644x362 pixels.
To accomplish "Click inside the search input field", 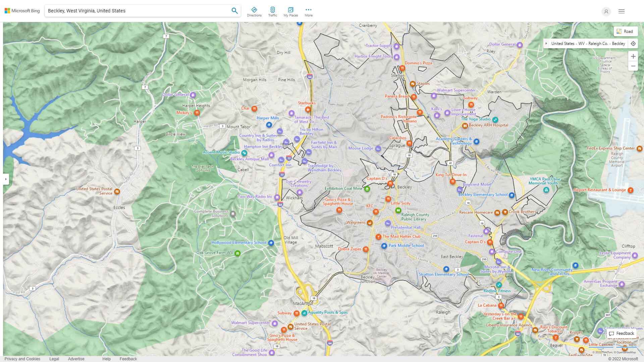I will 134,10.
